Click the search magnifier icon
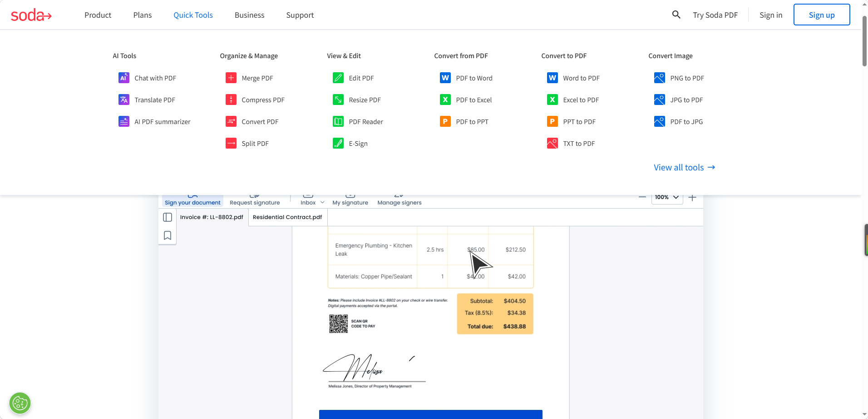Viewport: 868px width, 419px height. [x=676, y=15]
